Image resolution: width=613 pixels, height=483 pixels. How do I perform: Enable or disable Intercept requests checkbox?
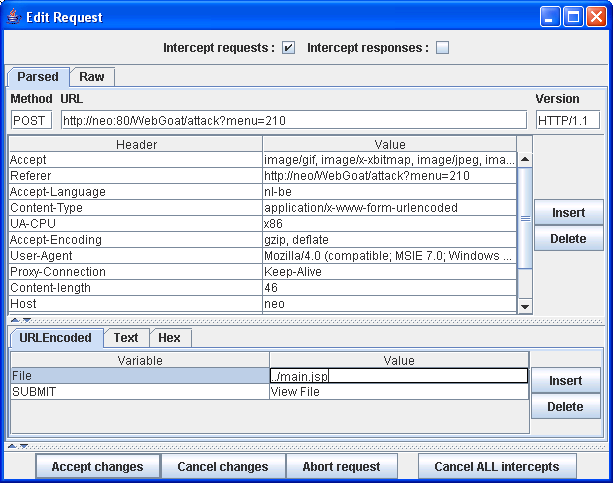(x=289, y=48)
